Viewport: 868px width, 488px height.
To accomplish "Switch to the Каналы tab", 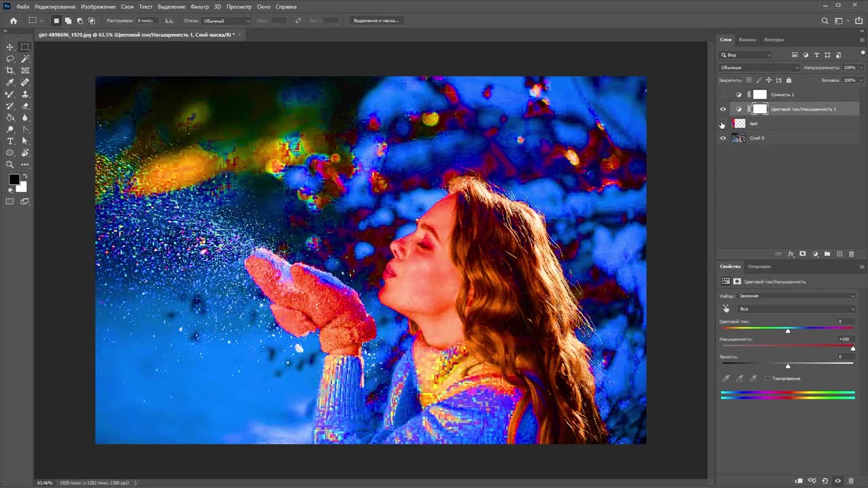I will click(747, 39).
